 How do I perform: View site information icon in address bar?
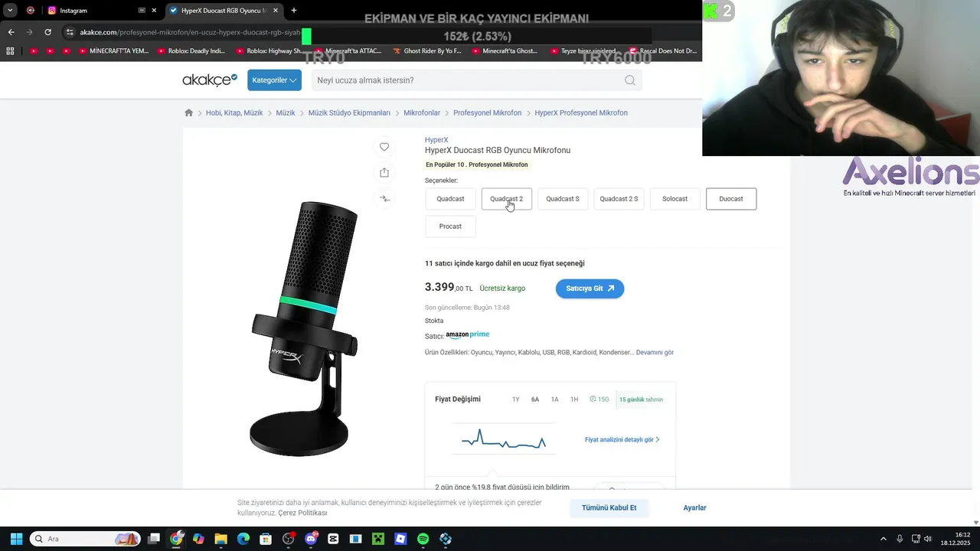pyautogui.click(x=70, y=32)
